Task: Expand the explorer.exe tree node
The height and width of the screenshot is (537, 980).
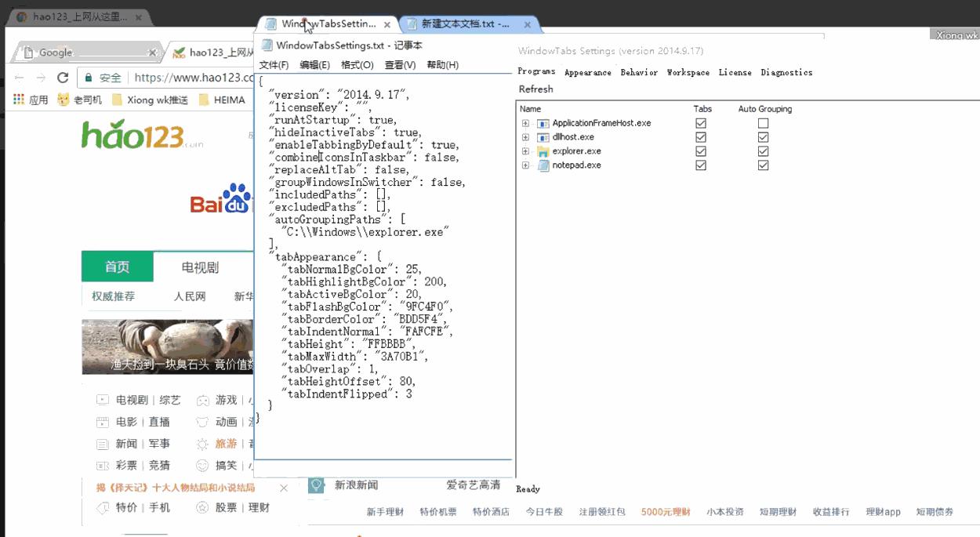Action: pyautogui.click(x=525, y=151)
